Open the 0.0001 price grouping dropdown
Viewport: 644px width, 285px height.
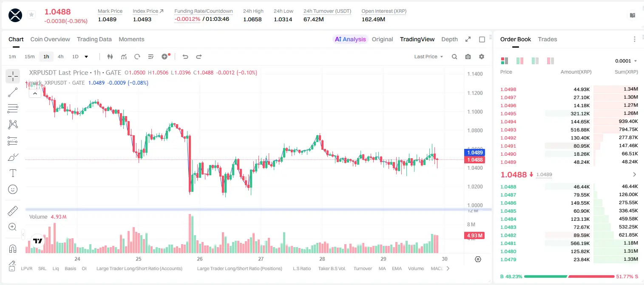(626, 61)
